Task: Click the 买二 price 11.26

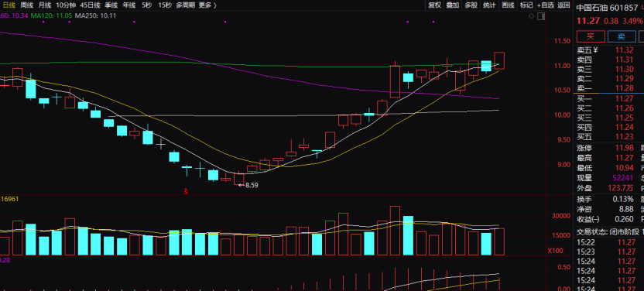Action: [x=625, y=108]
